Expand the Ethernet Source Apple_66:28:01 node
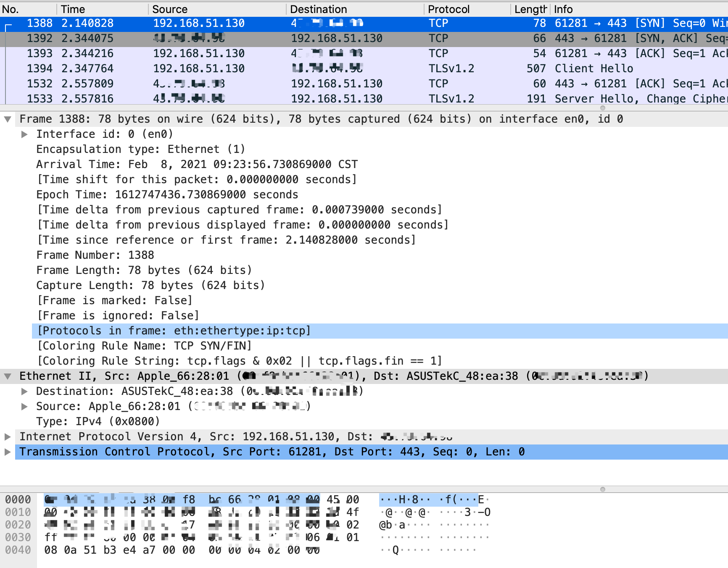Viewport: 728px width, 568px height. 24,407
